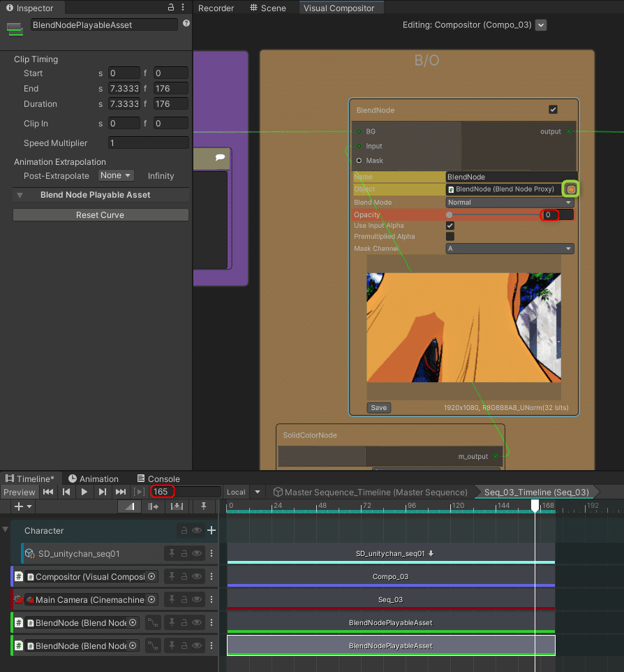The height and width of the screenshot is (672, 624).
Task: Go to timeline start
Action: coord(48,492)
